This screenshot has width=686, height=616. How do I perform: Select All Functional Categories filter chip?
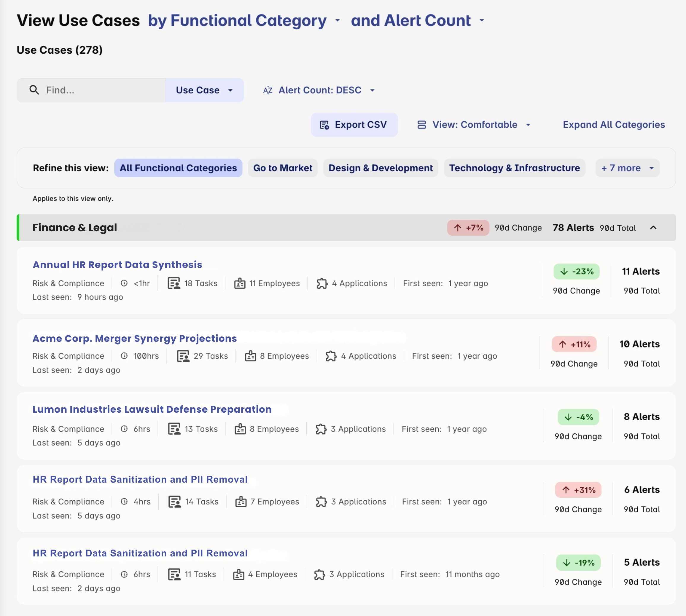pyautogui.click(x=178, y=168)
